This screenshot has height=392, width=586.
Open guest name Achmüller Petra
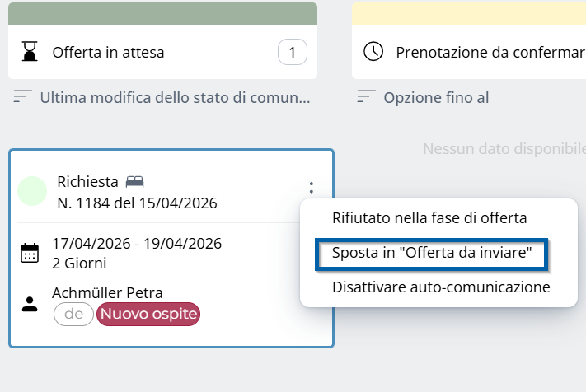tap(107, 292)
